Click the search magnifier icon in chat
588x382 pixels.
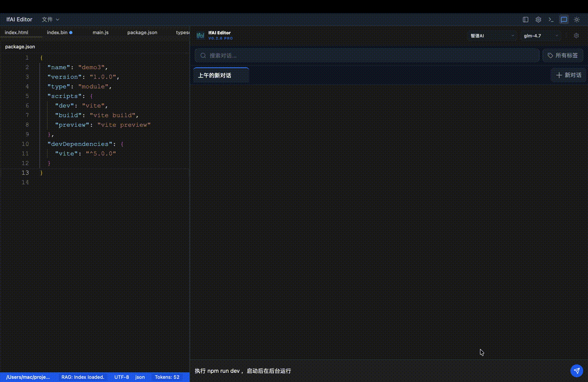203,56
